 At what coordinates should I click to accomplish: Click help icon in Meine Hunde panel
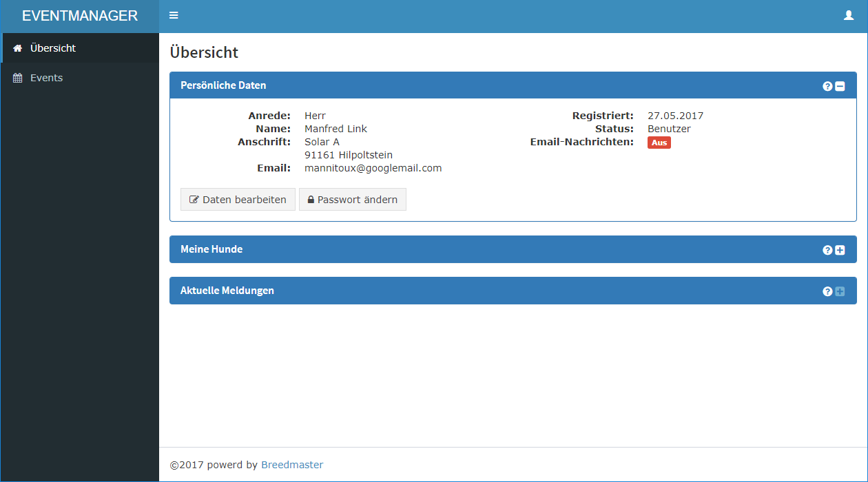pos(827,250)
